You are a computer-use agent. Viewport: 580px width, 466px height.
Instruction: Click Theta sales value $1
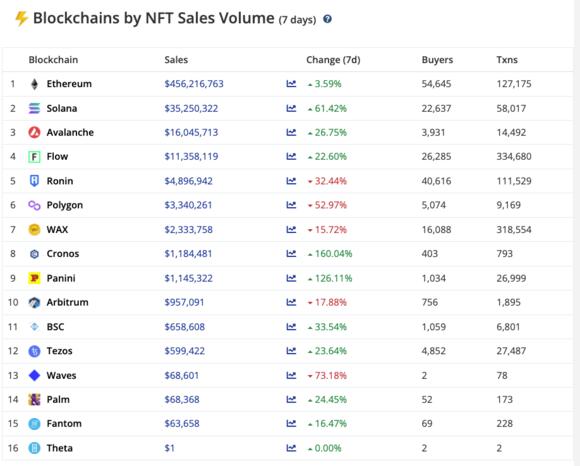coord(169,448)
